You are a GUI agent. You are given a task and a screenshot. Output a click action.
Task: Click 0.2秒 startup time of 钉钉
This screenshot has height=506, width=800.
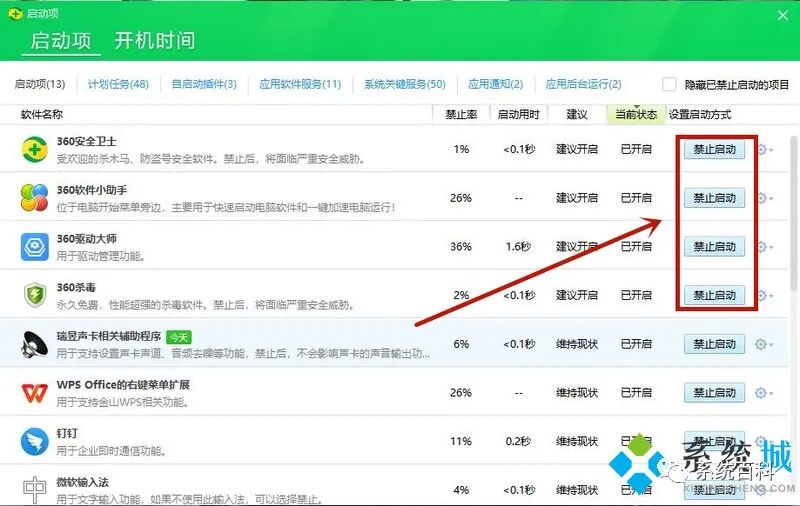[518, 442]
